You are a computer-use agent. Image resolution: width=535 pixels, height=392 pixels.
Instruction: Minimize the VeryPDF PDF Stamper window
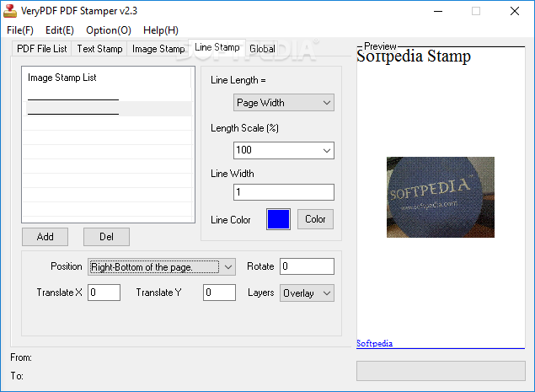[438, 11]
